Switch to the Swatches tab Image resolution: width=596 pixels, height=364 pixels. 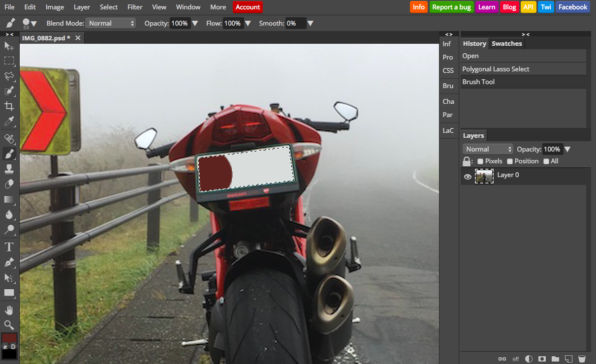point(506,43)
